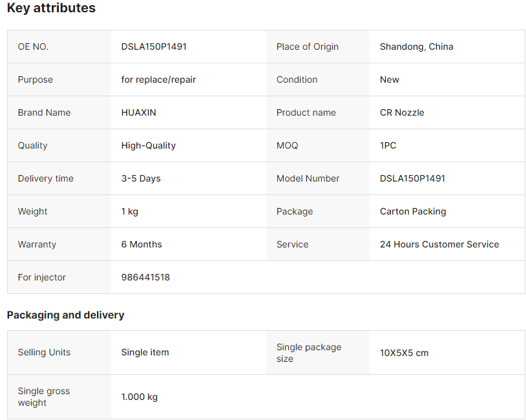Click the 6 Months warranty value

[142, 244]
